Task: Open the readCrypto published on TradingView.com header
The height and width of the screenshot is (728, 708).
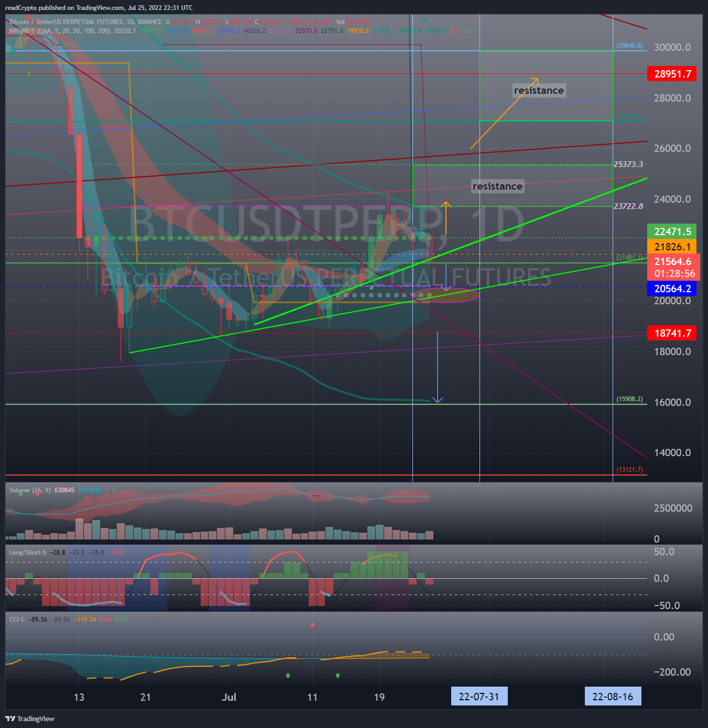Action: tap(99, 8)
